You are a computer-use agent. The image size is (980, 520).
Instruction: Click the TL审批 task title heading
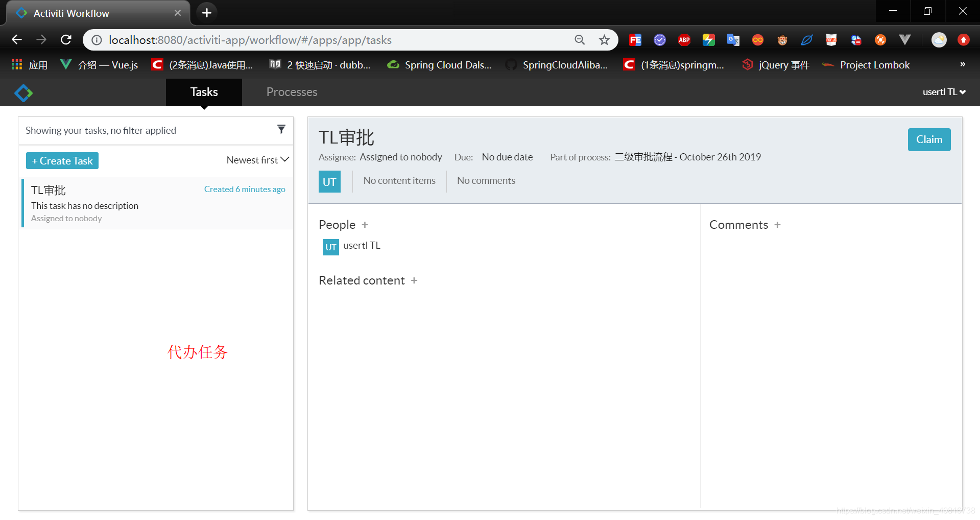pyautogui.click(x=347, y=137)
